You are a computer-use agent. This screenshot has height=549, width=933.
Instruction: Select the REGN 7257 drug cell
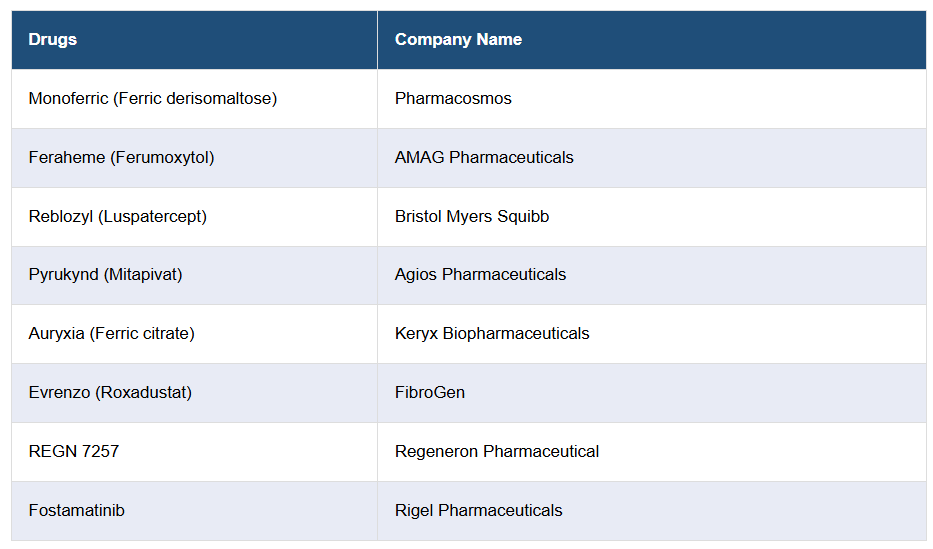pos(74,452)
